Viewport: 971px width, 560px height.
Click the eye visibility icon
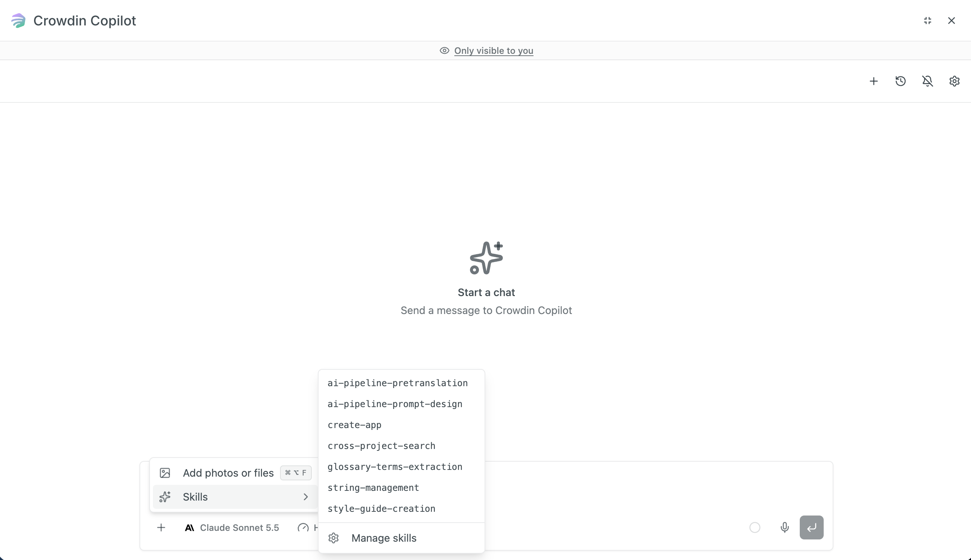pos(444,50)
